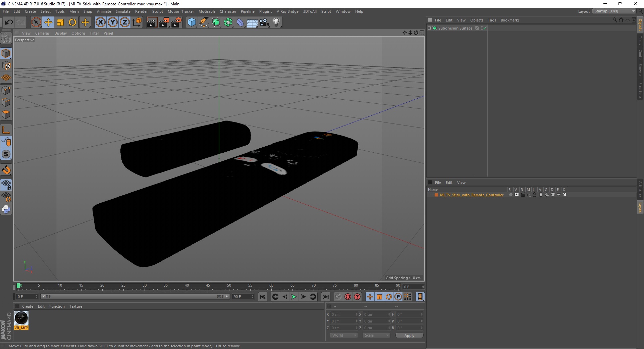This screenshot has width=644, height=349.
Task: Add a Bend deformer
Action: [x=240, y=22]
